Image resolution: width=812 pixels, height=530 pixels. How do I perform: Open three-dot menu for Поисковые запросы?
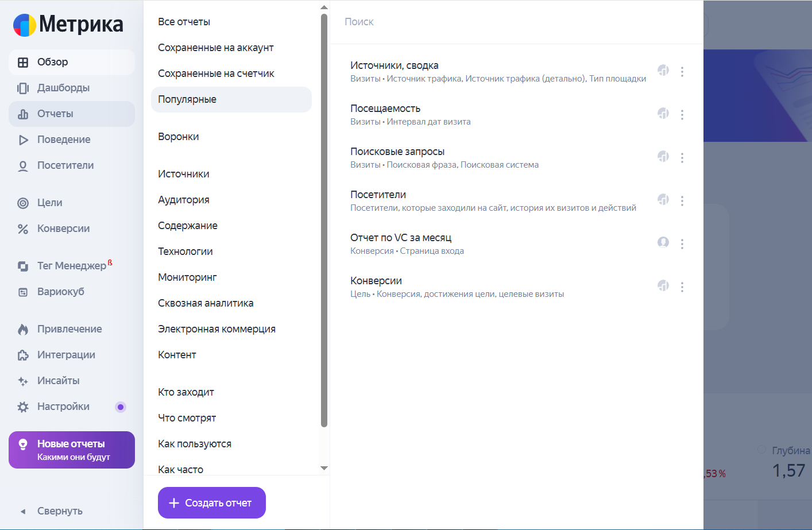(682, 158)
